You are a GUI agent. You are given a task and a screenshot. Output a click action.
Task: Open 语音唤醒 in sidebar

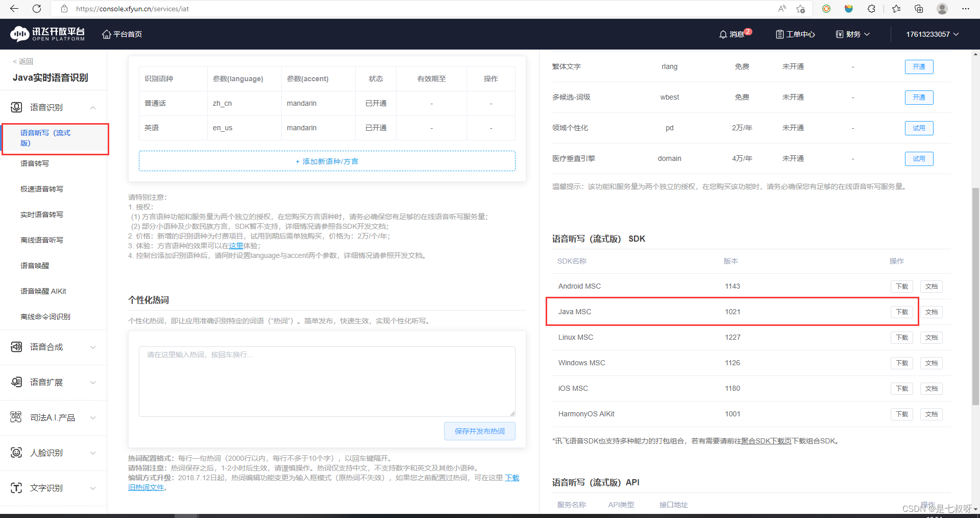[35, 266]
